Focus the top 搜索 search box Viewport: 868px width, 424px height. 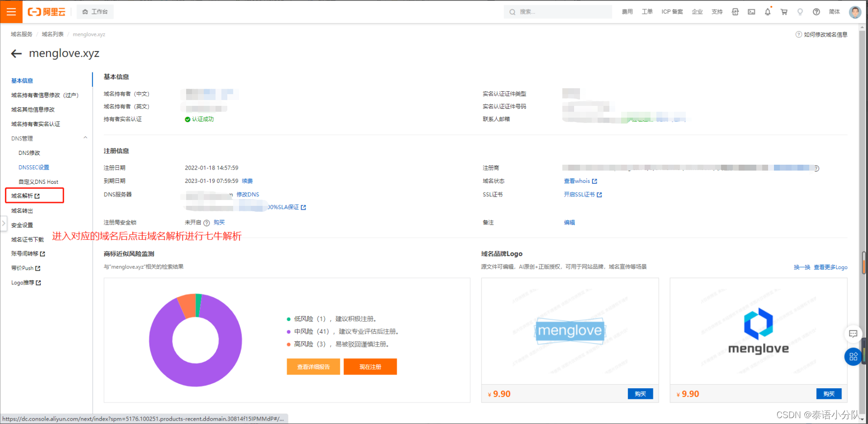(557, 12)
